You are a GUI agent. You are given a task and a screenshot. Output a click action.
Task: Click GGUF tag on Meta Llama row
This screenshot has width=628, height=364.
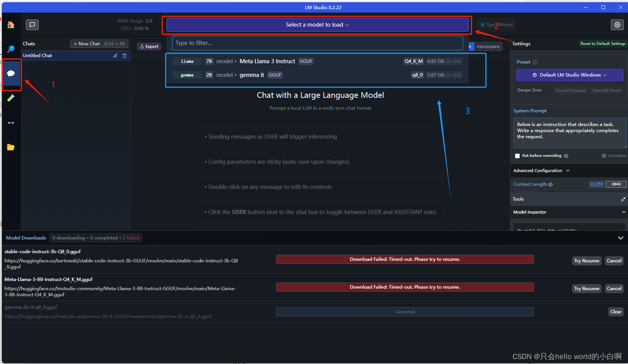[x=306, y=61]
